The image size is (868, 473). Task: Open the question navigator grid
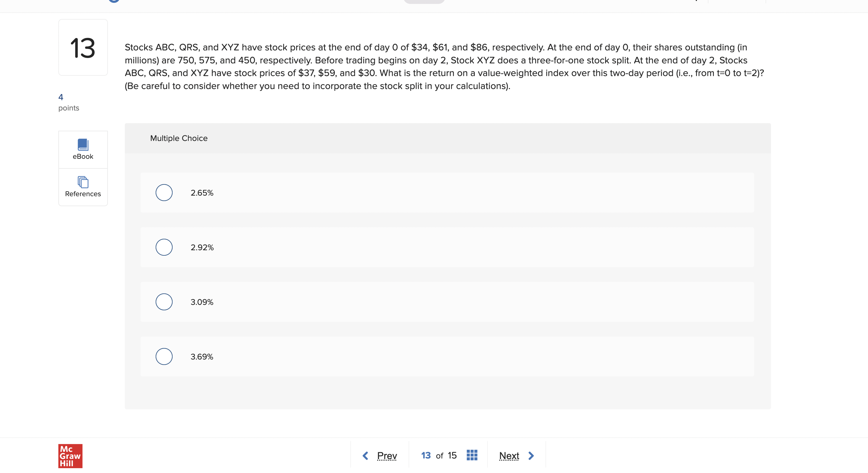[x=472, y=455]
